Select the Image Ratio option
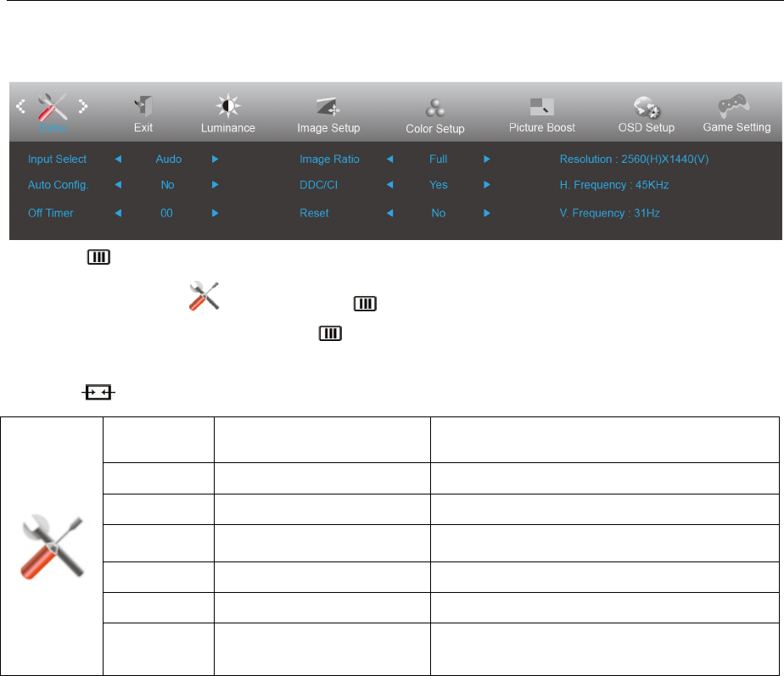This screenshot has height=676, width=784. coord(329,159)
